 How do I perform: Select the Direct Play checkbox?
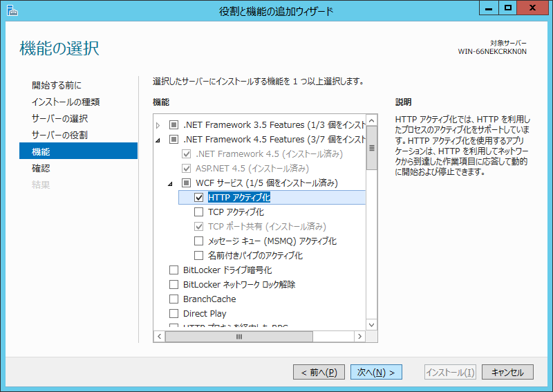click(x=174, y=314)
